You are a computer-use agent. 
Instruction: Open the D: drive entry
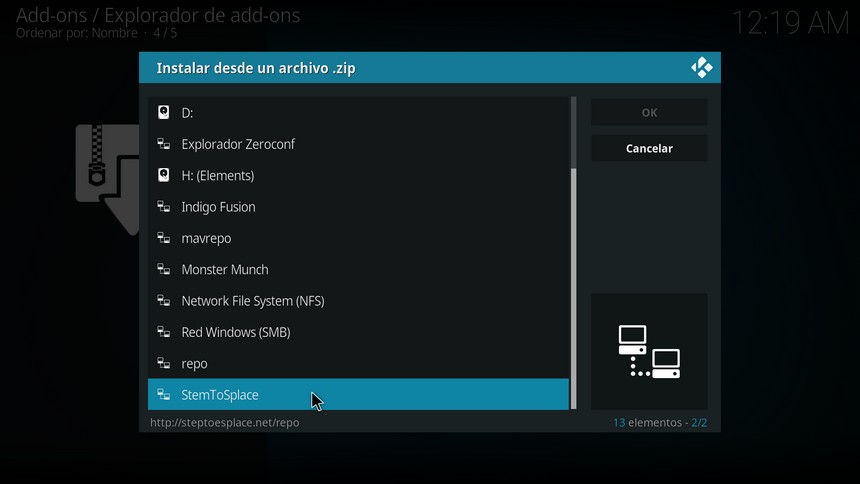coord(358,112)
